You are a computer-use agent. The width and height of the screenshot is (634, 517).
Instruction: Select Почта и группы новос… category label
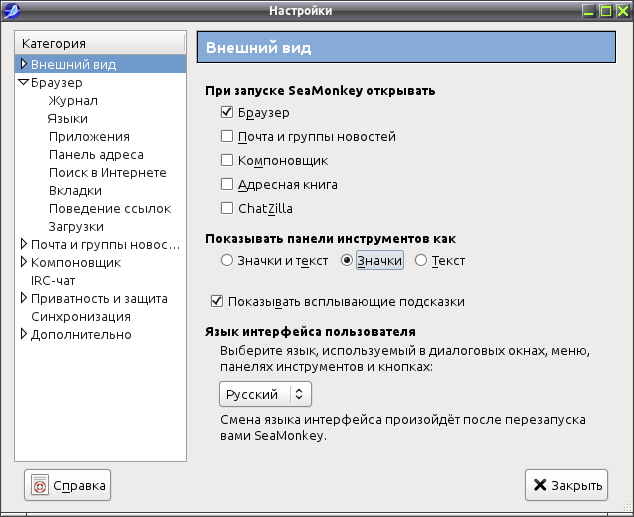105,245
